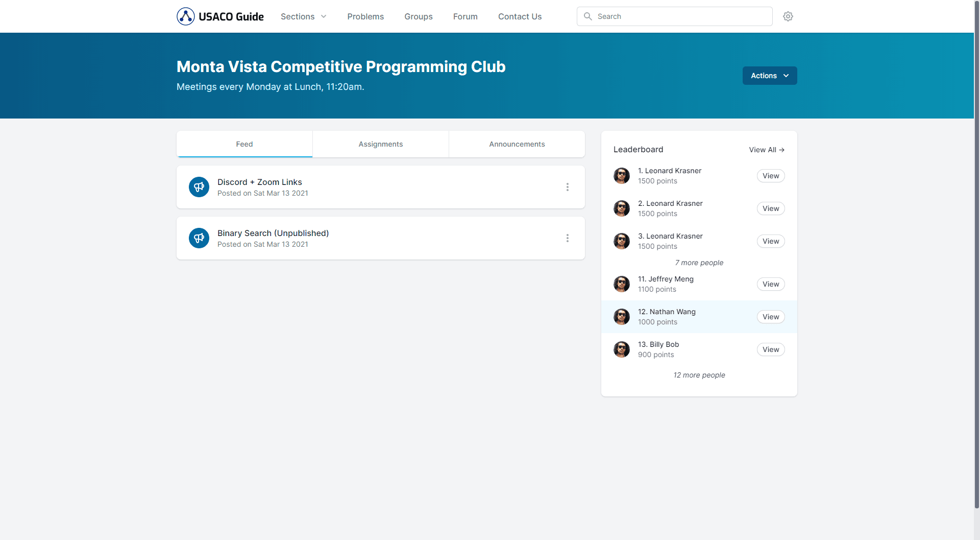Expand the 7 more people row
This screenshot has width=980, height=540.
[x=699, y=263]
